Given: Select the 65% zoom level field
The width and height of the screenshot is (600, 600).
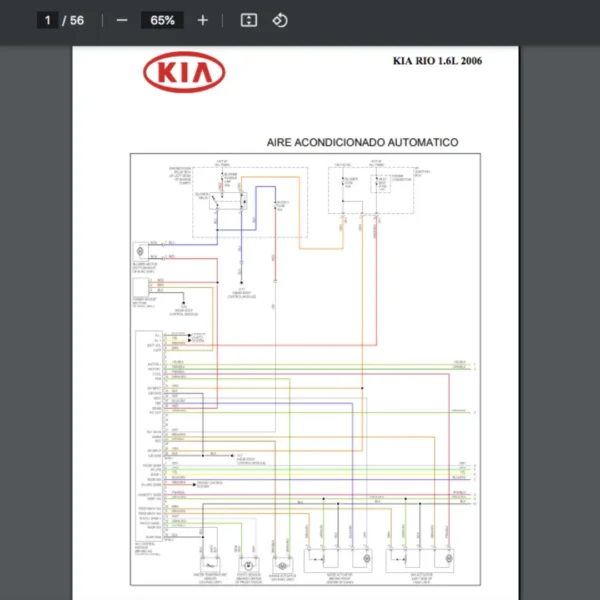Looking at the screenshot, I should 162,20.
